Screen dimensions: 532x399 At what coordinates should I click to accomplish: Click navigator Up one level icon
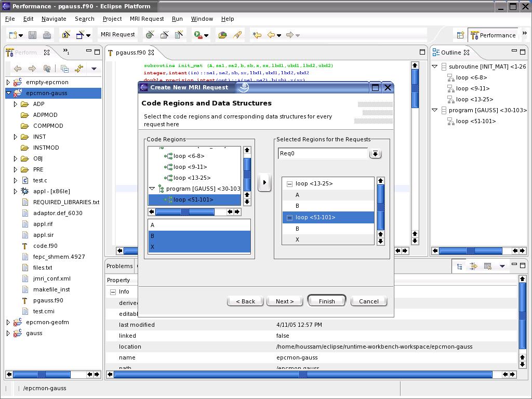point(47,69)
